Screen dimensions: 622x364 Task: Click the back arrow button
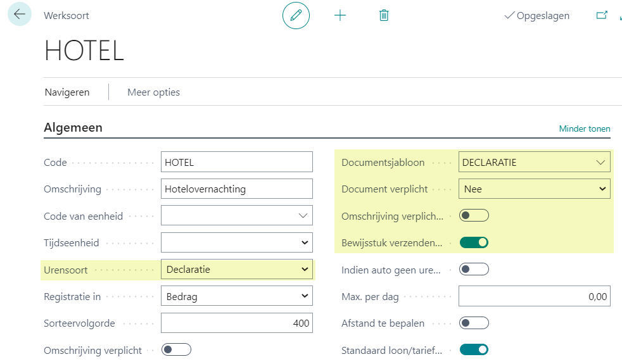point(20,15)
